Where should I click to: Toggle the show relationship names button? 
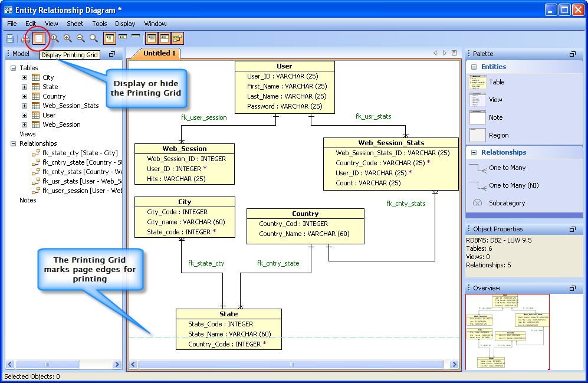178,38
